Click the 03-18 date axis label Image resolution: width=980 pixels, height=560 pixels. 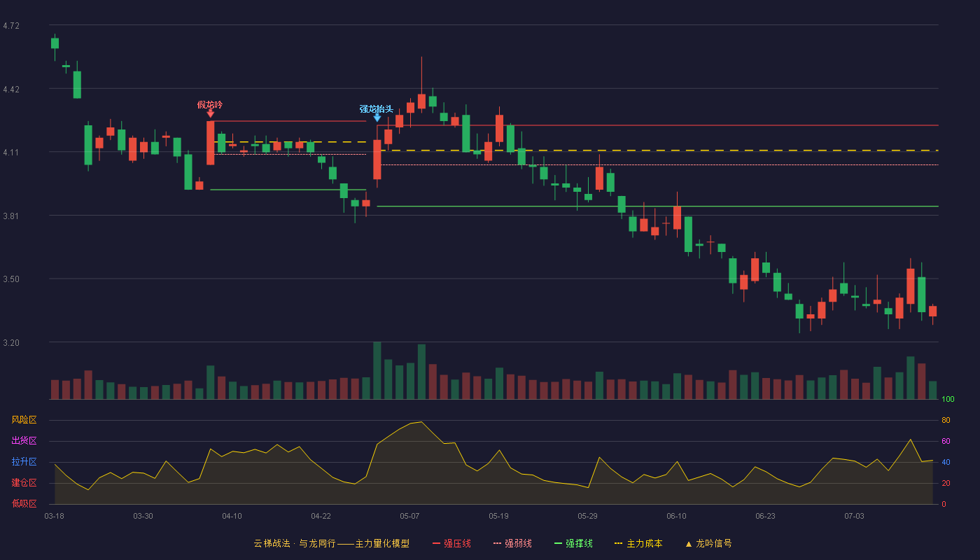55,516
